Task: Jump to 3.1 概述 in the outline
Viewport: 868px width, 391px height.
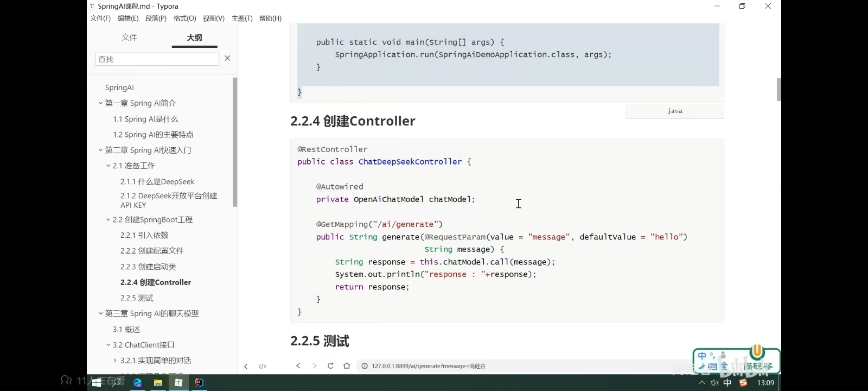Action: 126,330
